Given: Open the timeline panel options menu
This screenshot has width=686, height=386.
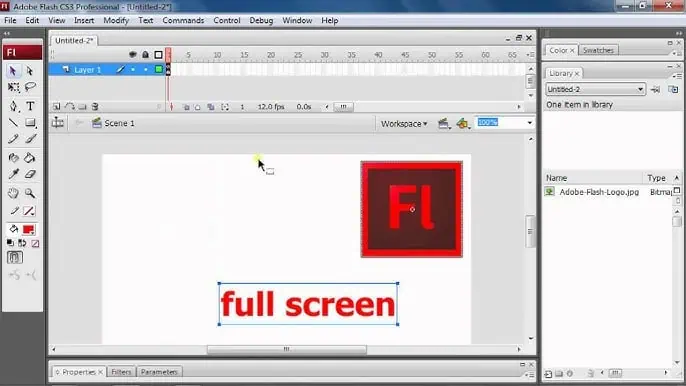Looking at the screenshot, I should 531,55.
